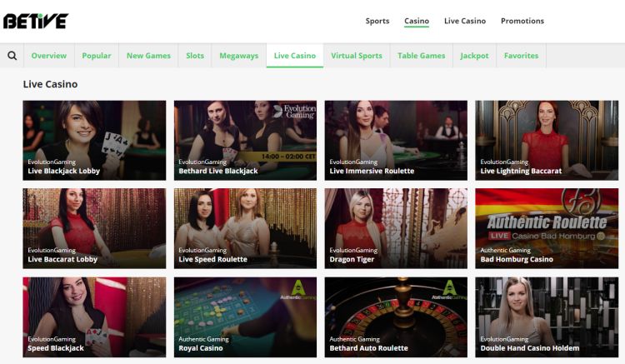
Task: Open the Promotions page
Action: point(522,21)
